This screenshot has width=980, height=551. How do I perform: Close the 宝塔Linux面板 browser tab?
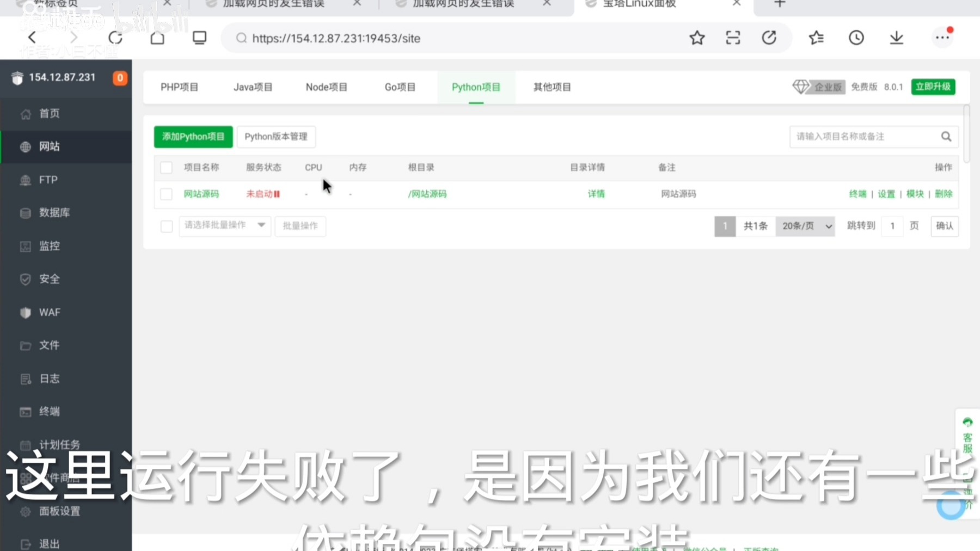pos(737,3)
